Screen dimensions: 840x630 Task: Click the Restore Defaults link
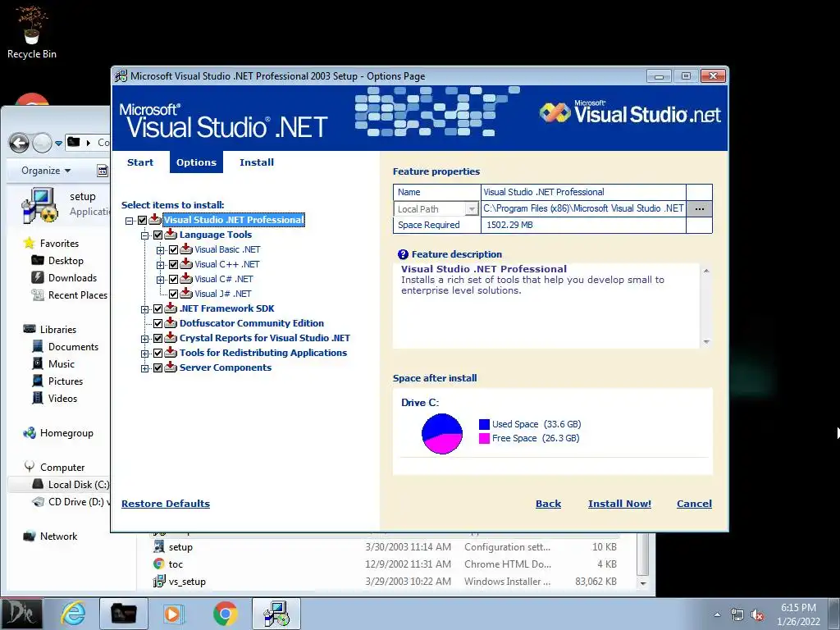(166, 504)
